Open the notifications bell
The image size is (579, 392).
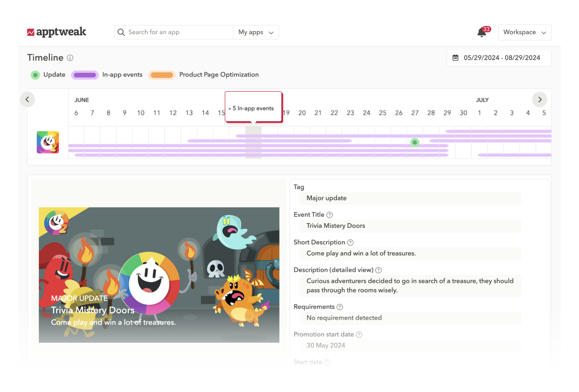click(x=482, y=33)
